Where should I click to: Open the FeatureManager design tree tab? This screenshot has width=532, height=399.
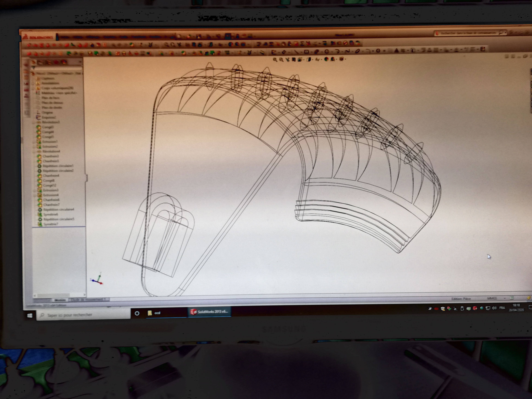click(34, 62)
